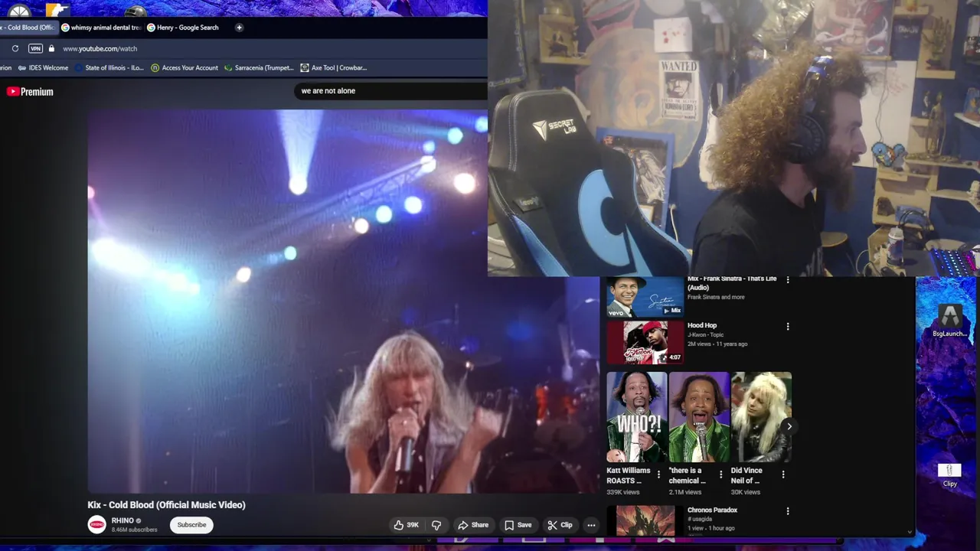This screenshot has width=980, height=551.
Task: Open more actions menu beside Clip
Action: pos(591,525)
